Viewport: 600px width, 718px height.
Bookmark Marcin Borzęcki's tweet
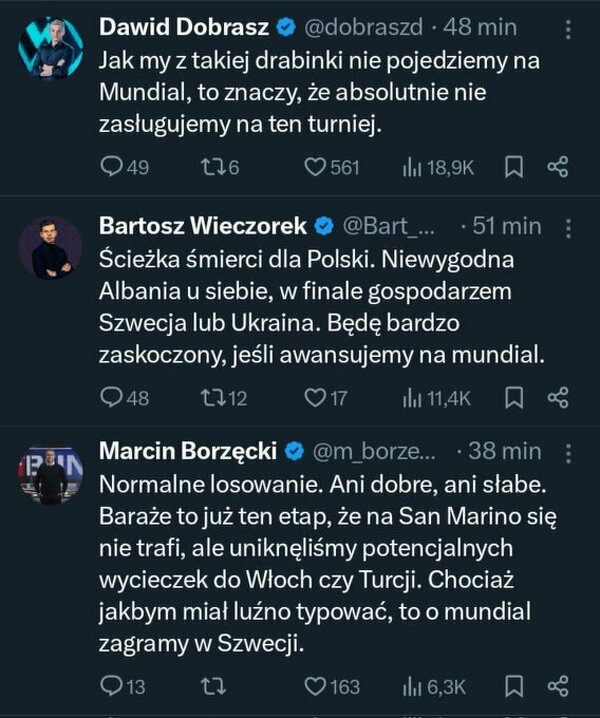514,685
